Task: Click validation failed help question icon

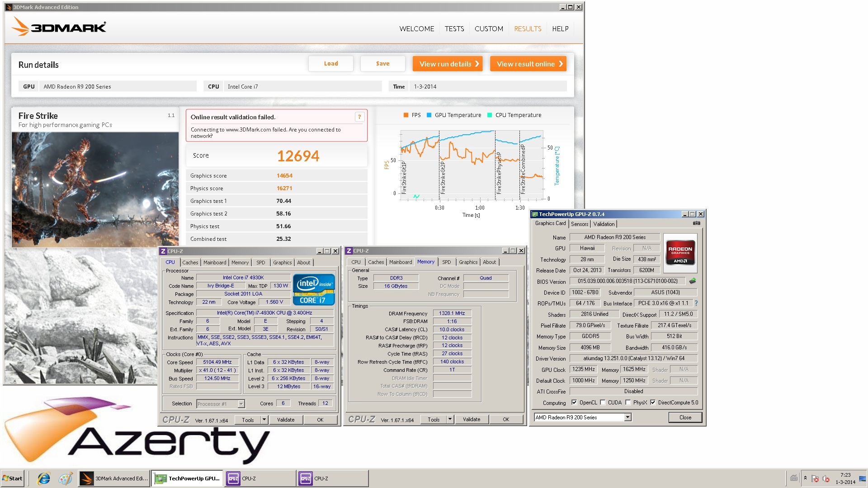Action: coord(359,117)
